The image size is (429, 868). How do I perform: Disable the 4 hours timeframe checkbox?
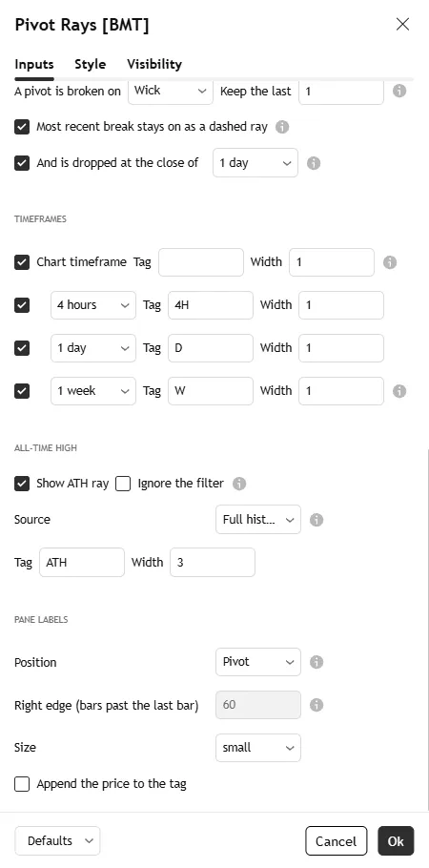point(22,305)
